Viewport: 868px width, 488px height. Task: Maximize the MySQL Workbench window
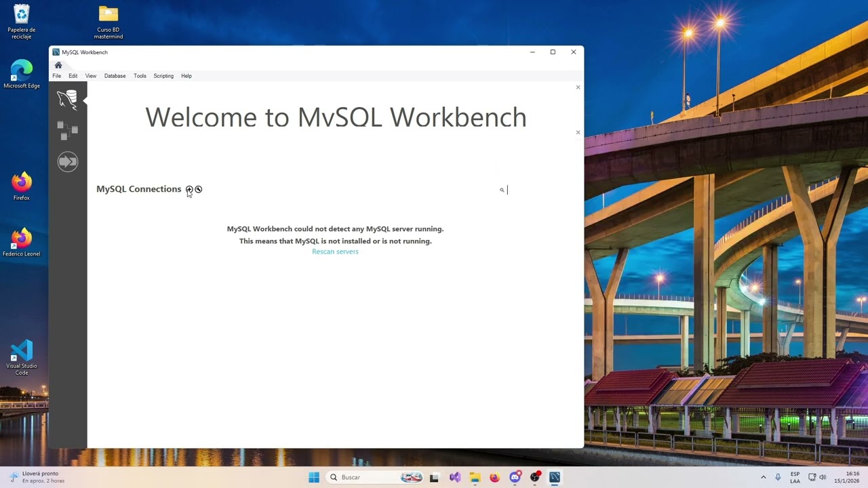[553, 52]
